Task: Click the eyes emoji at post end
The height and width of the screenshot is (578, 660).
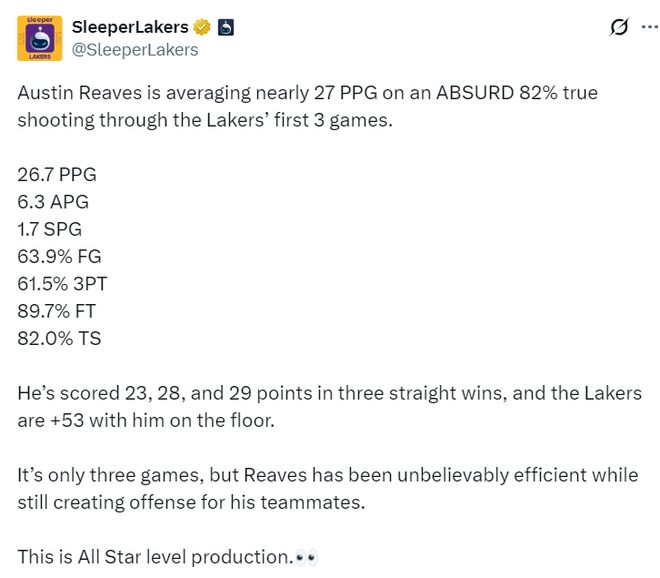Action: [306, 558]
